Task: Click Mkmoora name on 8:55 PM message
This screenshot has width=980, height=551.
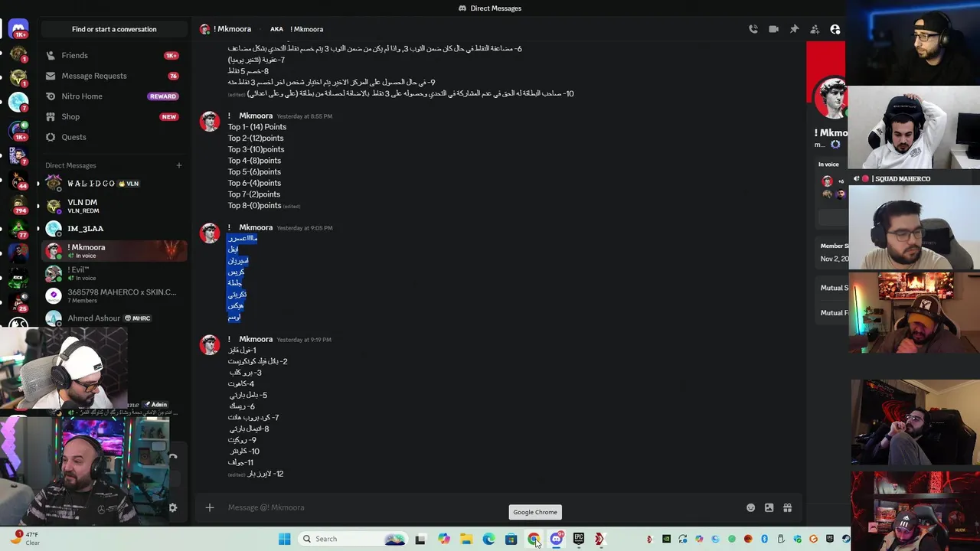Action: [256, 116]
